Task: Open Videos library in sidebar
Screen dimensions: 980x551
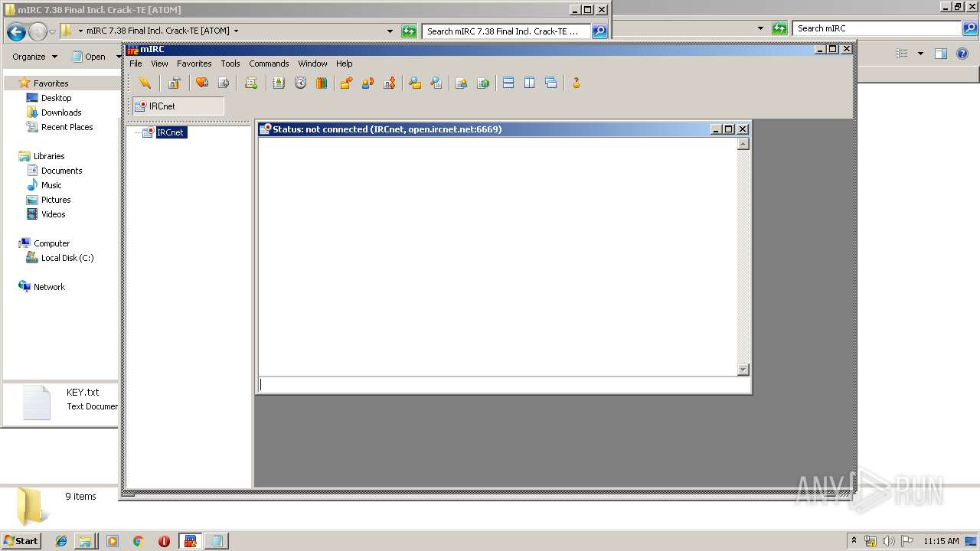Action: coord(53,214)
